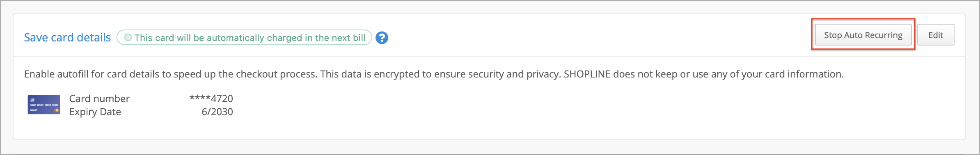Click the phrase next bill in badge
This screenshot has width=980, height=155.
point(348,38)
